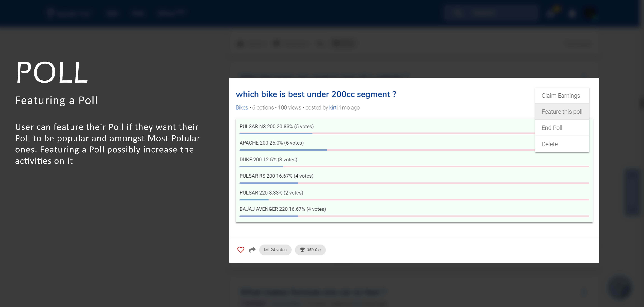
Task: Click the bar chart 24 votes chip
Action: (275, 250)
